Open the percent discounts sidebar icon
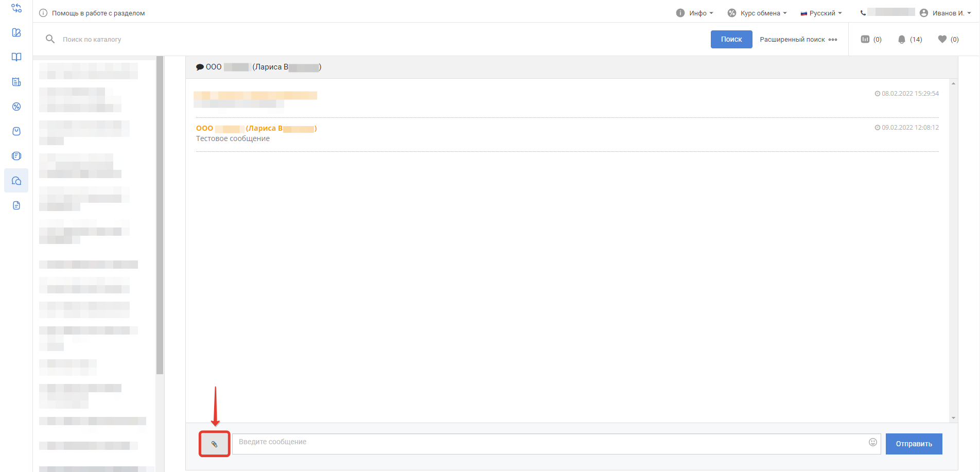 click(16, 107)
